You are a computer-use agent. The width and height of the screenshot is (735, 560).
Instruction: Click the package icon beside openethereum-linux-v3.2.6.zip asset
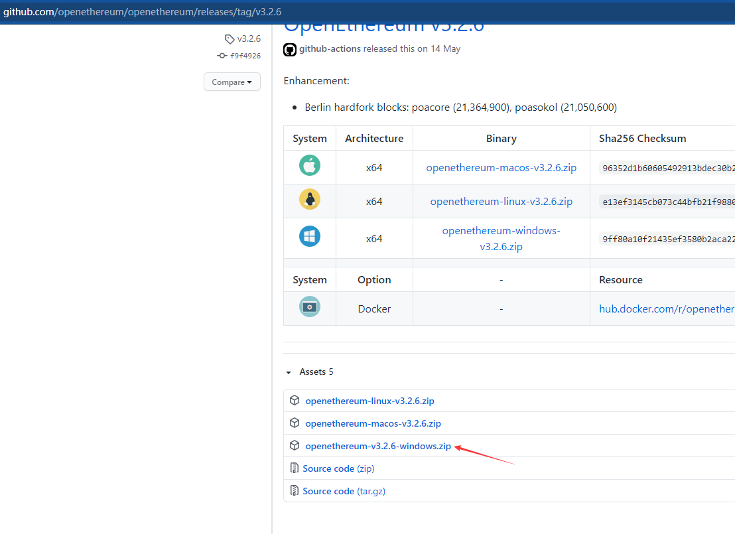[295, 401]
